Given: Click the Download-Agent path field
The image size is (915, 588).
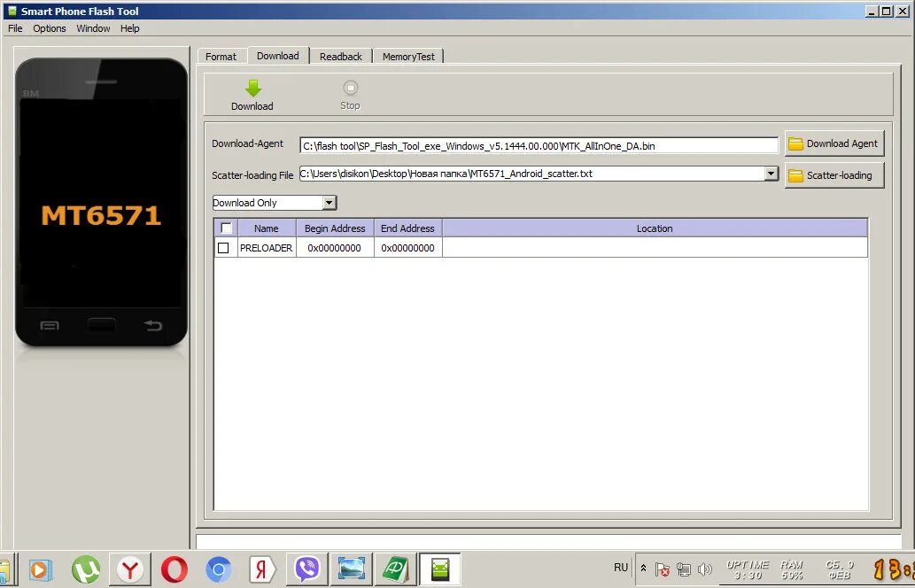Looking at the screenshot, I should click(539, 146).
